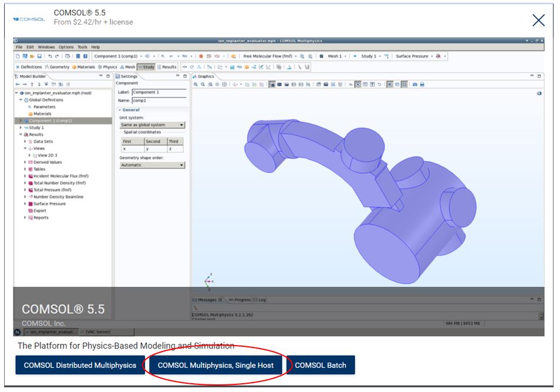Select Incident Molecular Flux (fmf) tree item
560x392 pixels.
pyautogui.click(x=60, y=176)
